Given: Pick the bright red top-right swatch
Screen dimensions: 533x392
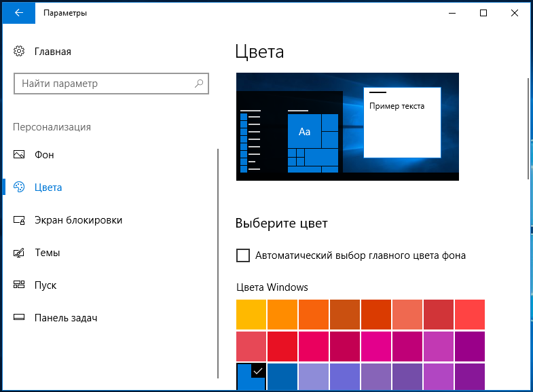Looking at the screenshot, I should point(470,315).
